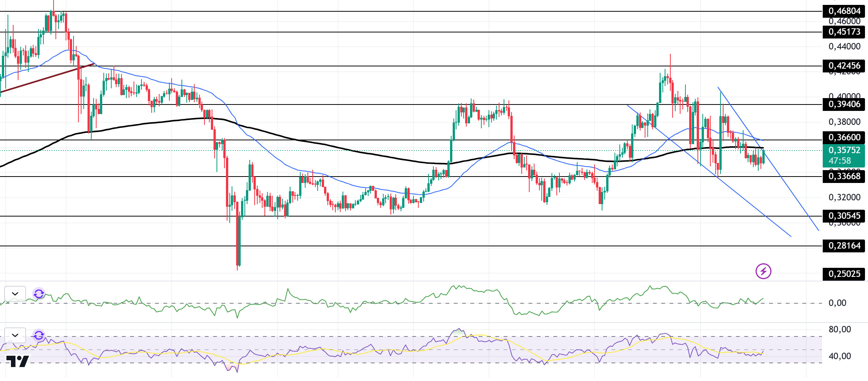Screen dimensions: 868x381
Task: Click the purple lightning bolt icon
Action: coord(763,271)
